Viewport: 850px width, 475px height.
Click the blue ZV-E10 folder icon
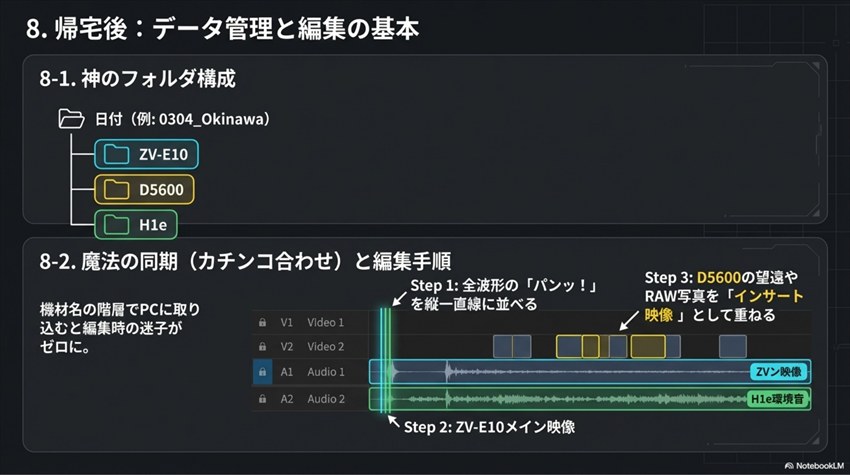(117, 154)
